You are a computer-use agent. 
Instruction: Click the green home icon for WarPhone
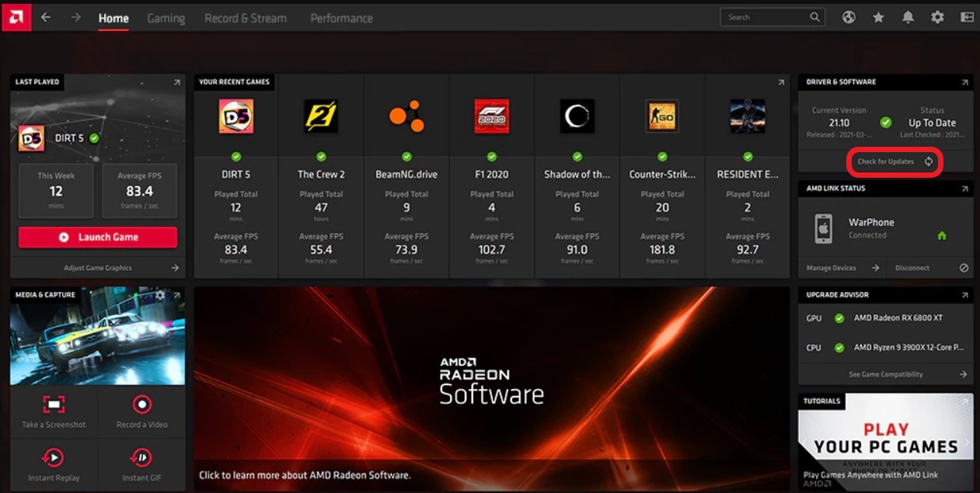pos(942,235)
